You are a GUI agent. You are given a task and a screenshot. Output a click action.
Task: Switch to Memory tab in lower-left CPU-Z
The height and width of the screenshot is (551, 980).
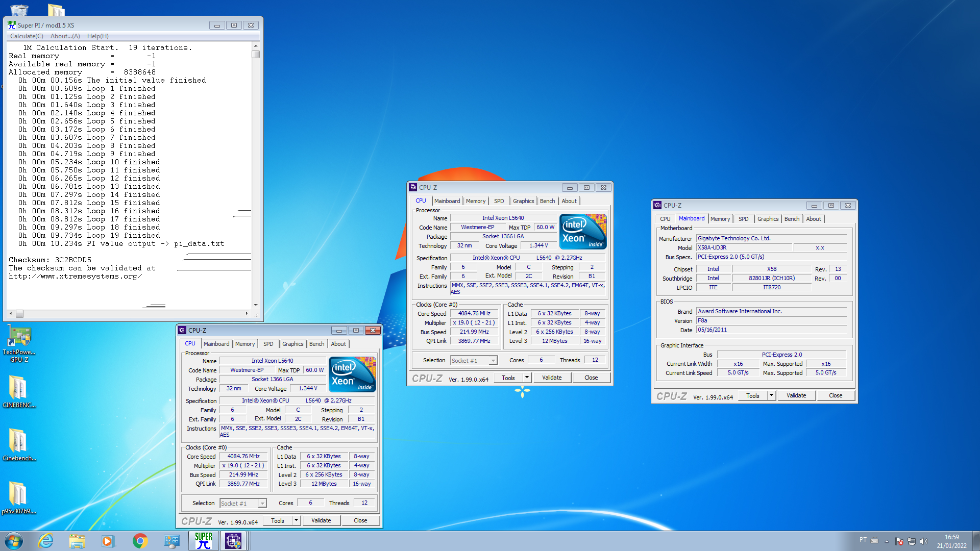[245, 344]
